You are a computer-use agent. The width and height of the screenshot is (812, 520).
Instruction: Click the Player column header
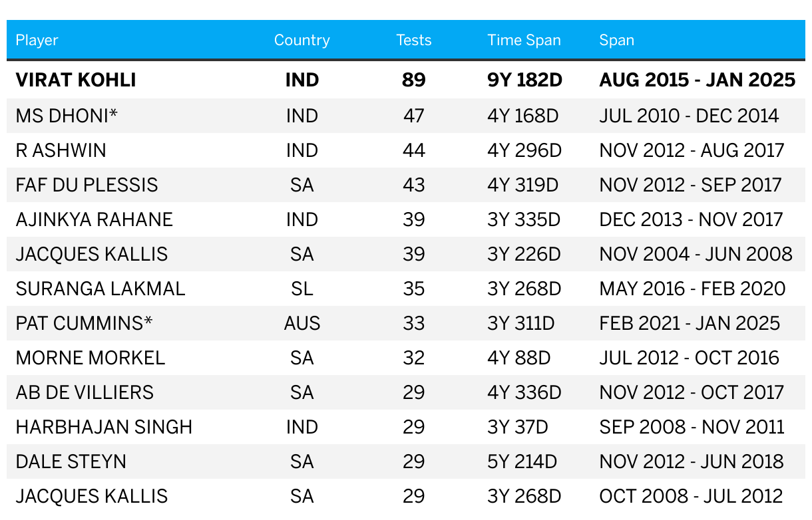37,40
